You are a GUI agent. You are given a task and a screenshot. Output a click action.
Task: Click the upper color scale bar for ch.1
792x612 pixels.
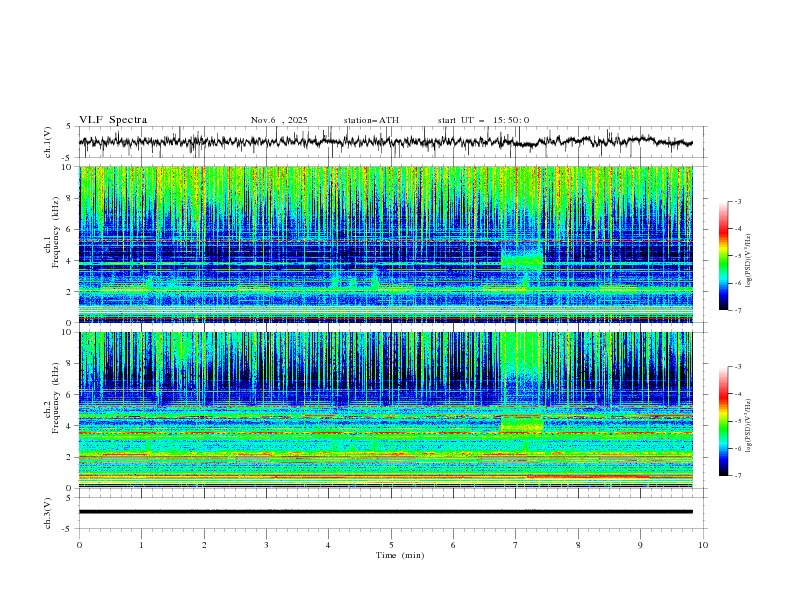tap(723, 255)
